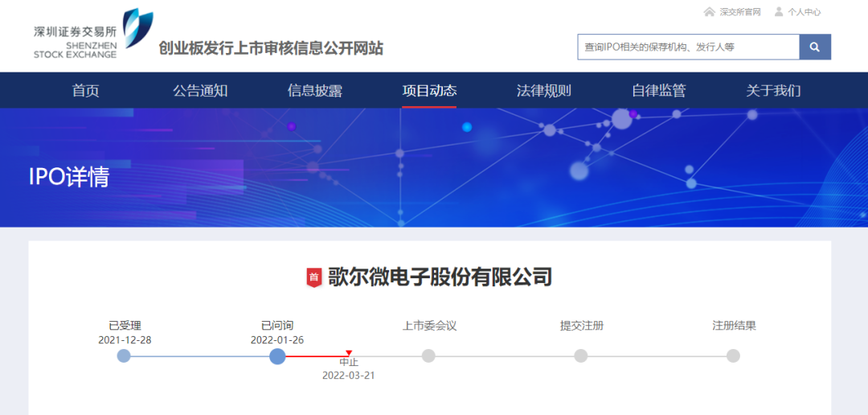868x415 pixels.
Task: Click the user icon beside 个人中心
Action: (779, 11)
